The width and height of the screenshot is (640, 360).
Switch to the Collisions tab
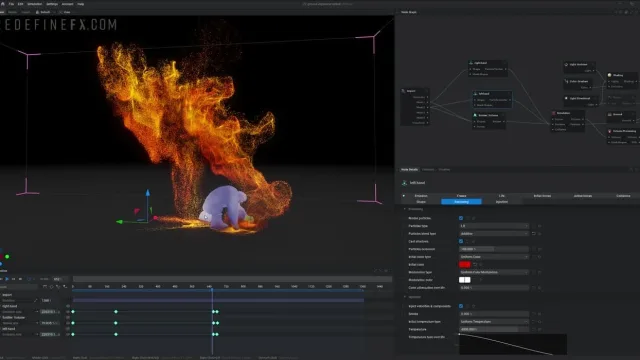tap(623, 196)
